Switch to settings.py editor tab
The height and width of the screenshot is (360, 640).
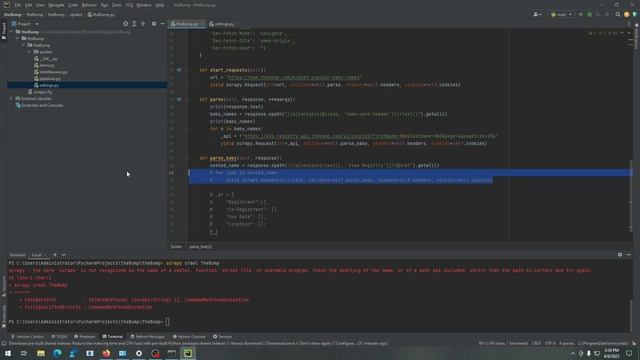tap(224, 24)
